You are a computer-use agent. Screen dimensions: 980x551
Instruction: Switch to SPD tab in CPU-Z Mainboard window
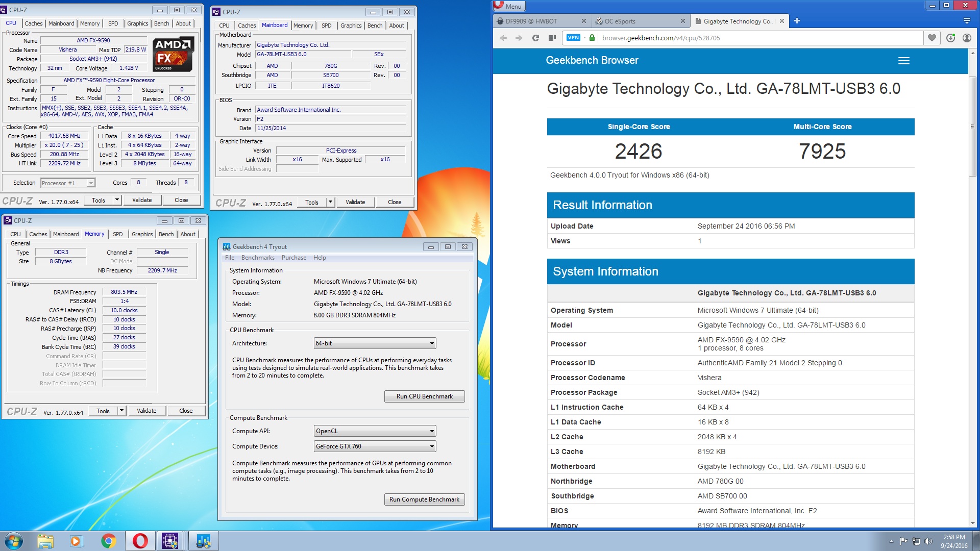[327, 26]
